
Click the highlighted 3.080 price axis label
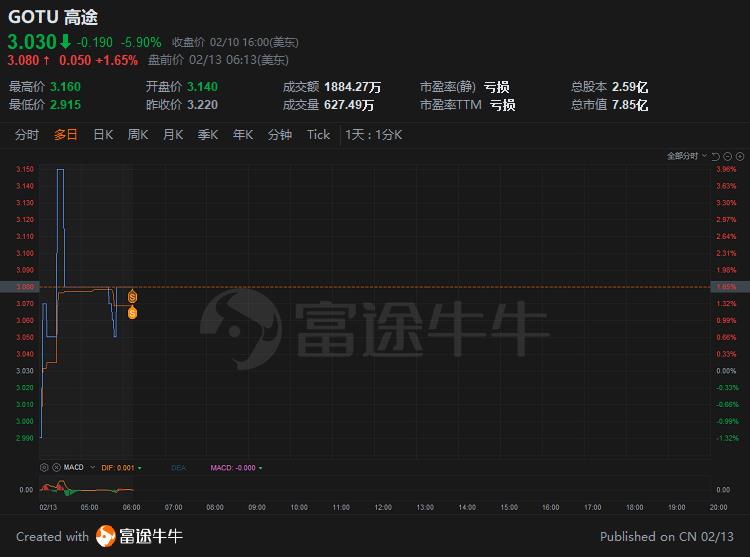point(19,287)
